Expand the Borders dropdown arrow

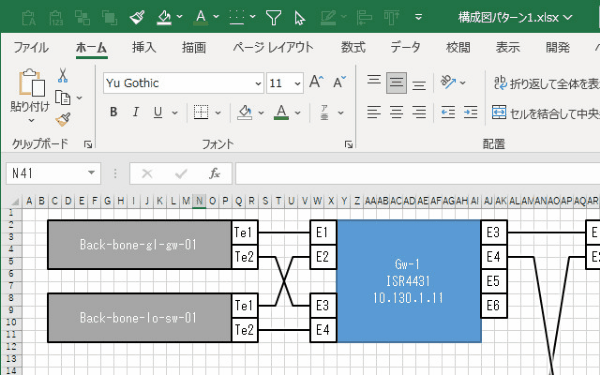pyautogui.click(x=218, y=112)
